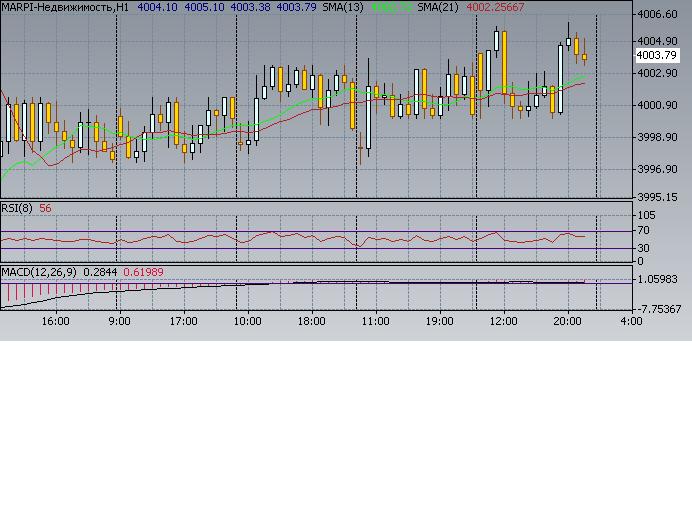Click the 9:00 time axis label
The image size is (692, 512).
point(119,321)
